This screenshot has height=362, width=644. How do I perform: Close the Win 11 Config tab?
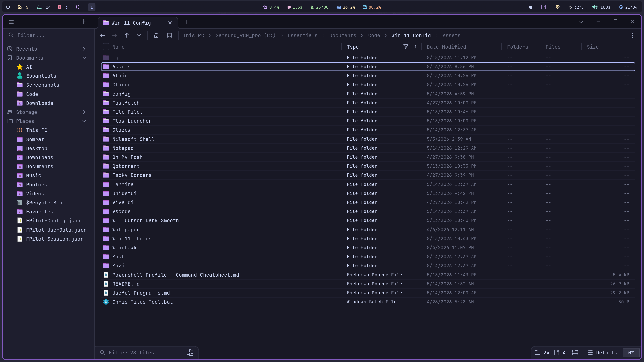pyautogui.click(x=170, y=23)
